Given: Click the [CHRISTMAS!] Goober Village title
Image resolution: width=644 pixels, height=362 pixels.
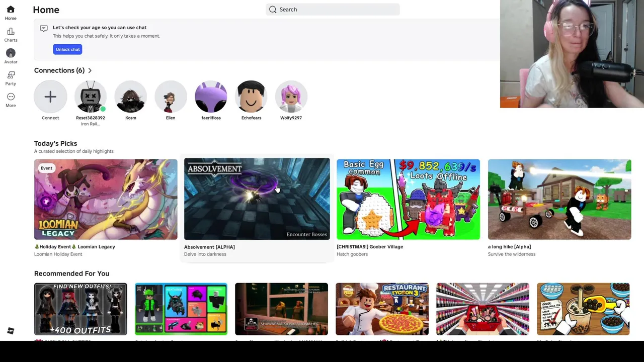Looking at the screenshot, I should tap(370, 247).
